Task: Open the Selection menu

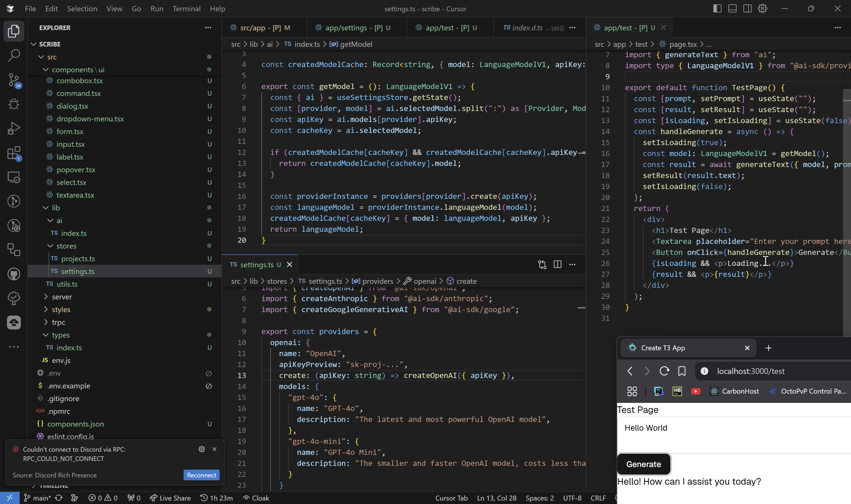Action: point(82,8)
